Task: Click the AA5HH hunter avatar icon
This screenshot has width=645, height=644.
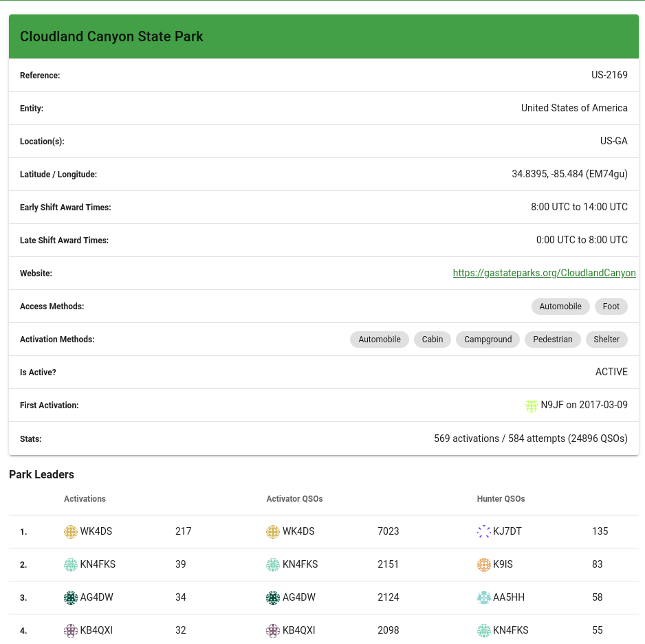Action: click(484, 597)
